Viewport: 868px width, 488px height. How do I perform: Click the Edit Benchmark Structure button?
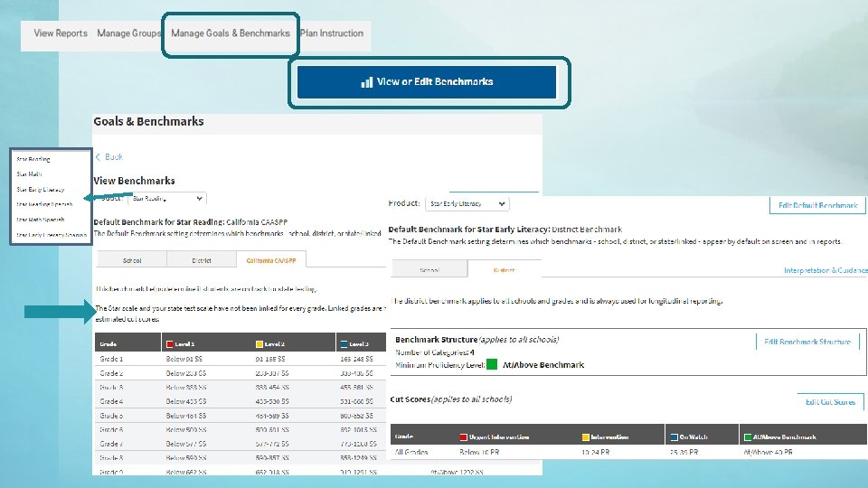(x=807, y=342)
